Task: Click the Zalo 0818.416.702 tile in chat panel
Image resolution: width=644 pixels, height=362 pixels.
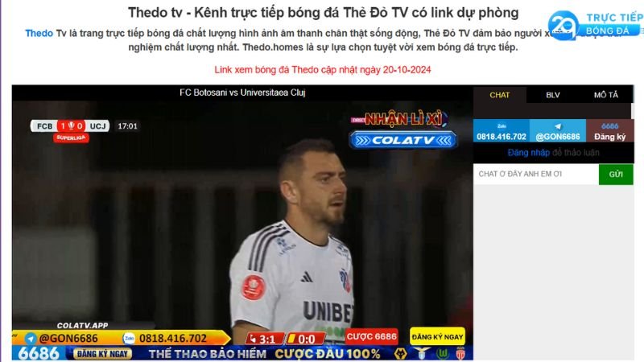Action: (502, 131)
